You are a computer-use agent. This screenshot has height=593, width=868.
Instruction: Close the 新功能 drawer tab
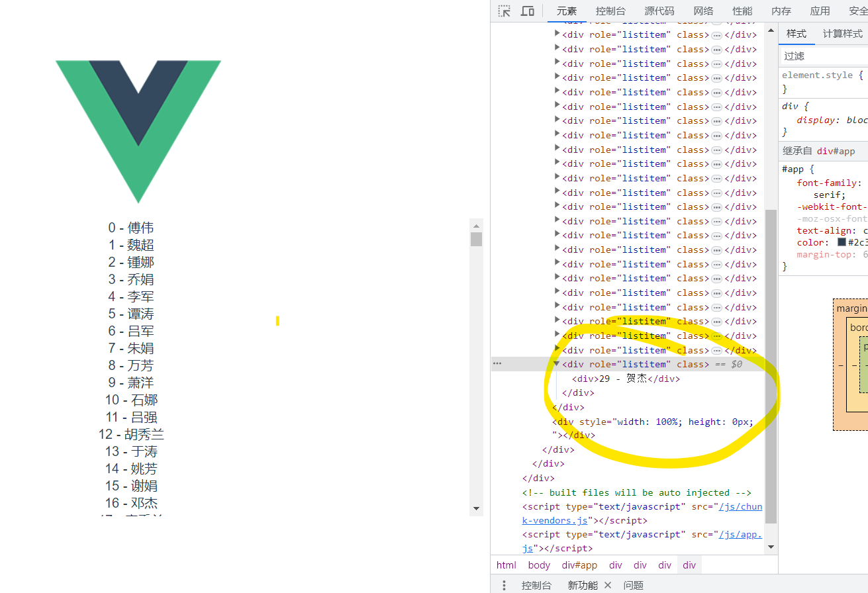tap(608, 585)
